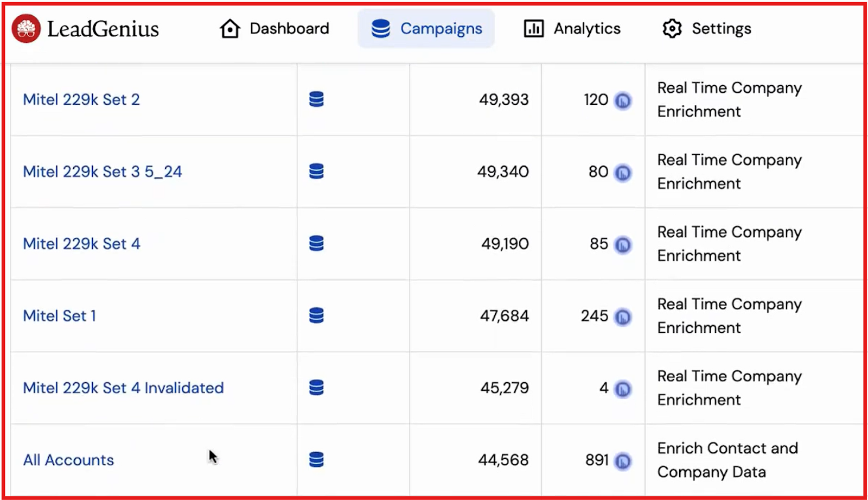This screenshot has height=500, width=868.
Task: Click the database icon in the Campaigns nav item
Action: click(x=380, y=28)
